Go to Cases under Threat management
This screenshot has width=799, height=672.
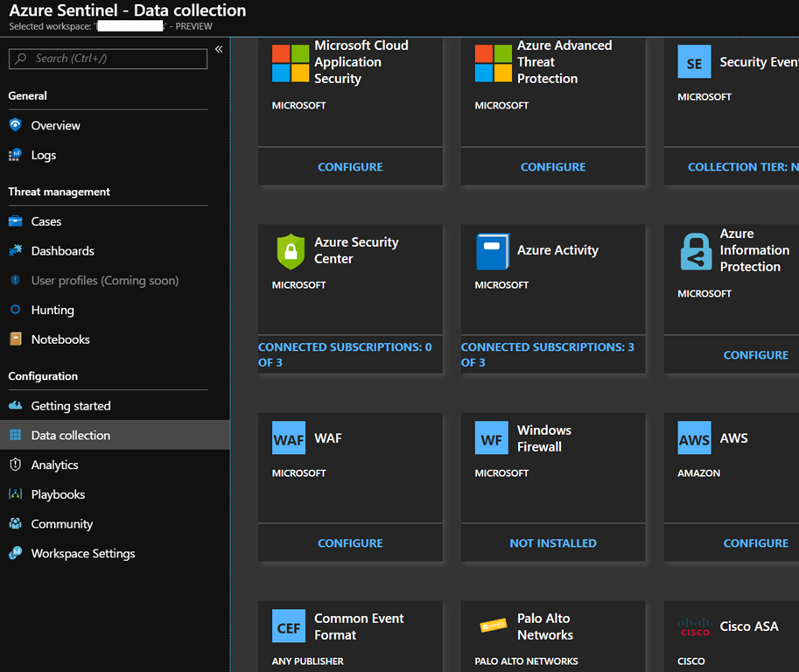46,221
